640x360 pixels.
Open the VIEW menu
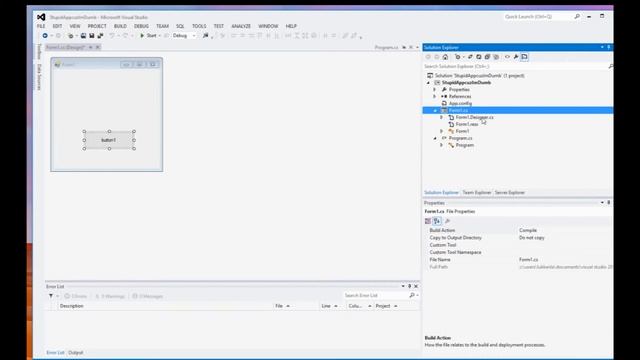[75, 26]
